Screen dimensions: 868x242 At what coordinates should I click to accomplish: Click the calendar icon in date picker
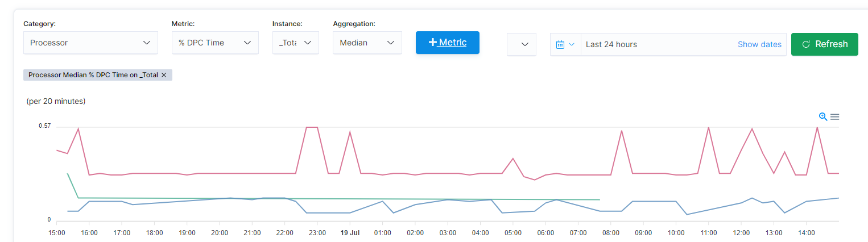(560, 44)
